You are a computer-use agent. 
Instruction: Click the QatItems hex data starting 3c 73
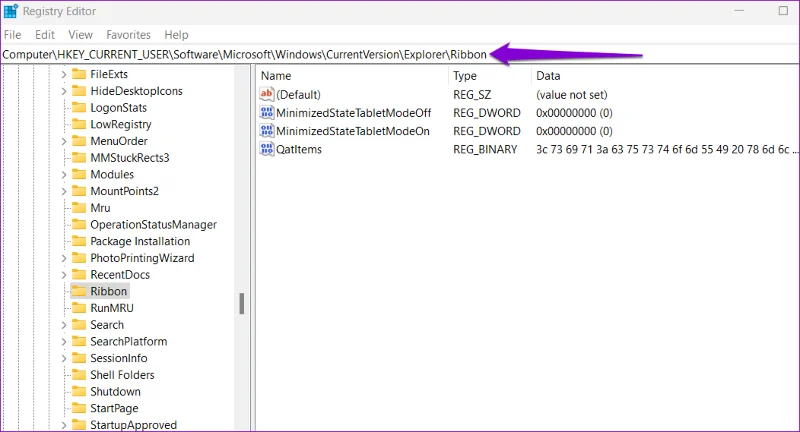click(666, 149)
